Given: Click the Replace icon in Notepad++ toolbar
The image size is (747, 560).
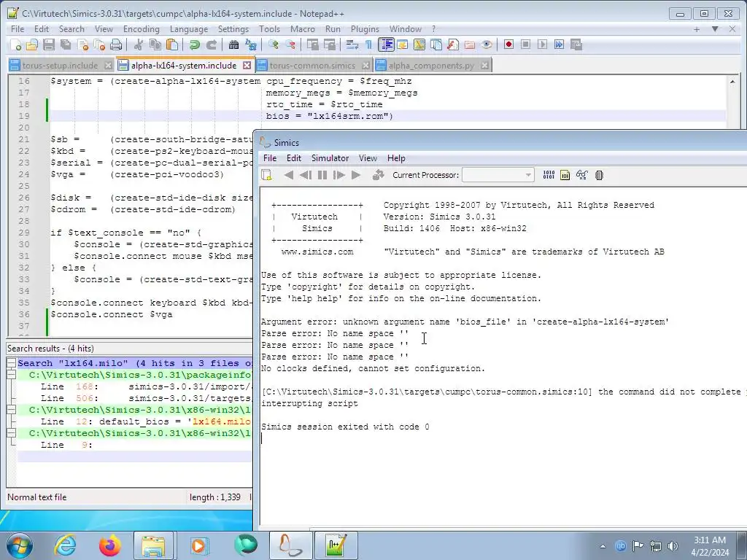Looking at the screenshot, I should [251, 44].
